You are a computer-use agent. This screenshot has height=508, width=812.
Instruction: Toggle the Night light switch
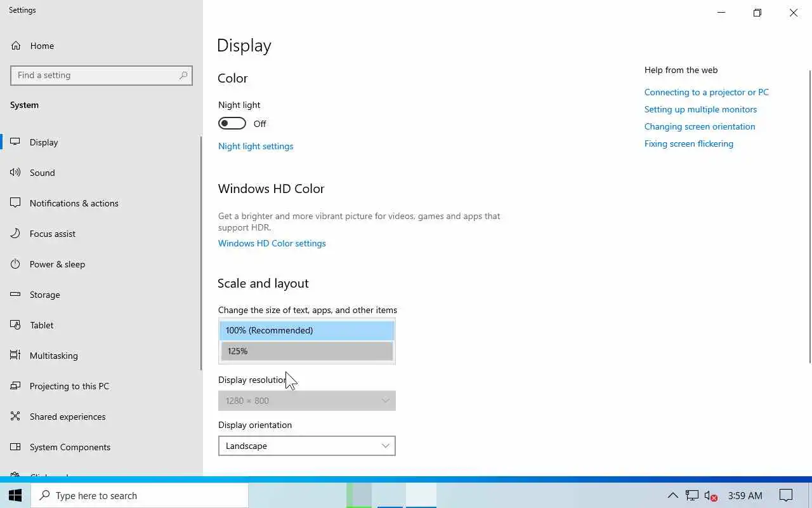tap(232, 123)
